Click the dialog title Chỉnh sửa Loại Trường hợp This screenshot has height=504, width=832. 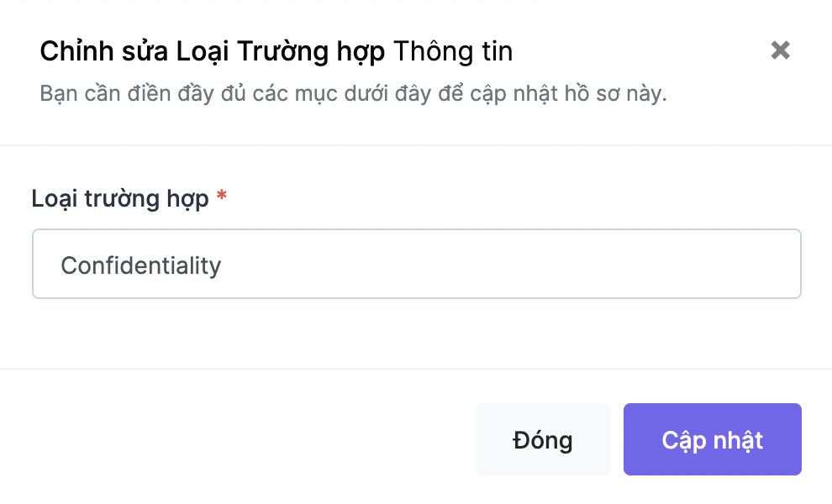pos(213,52)
